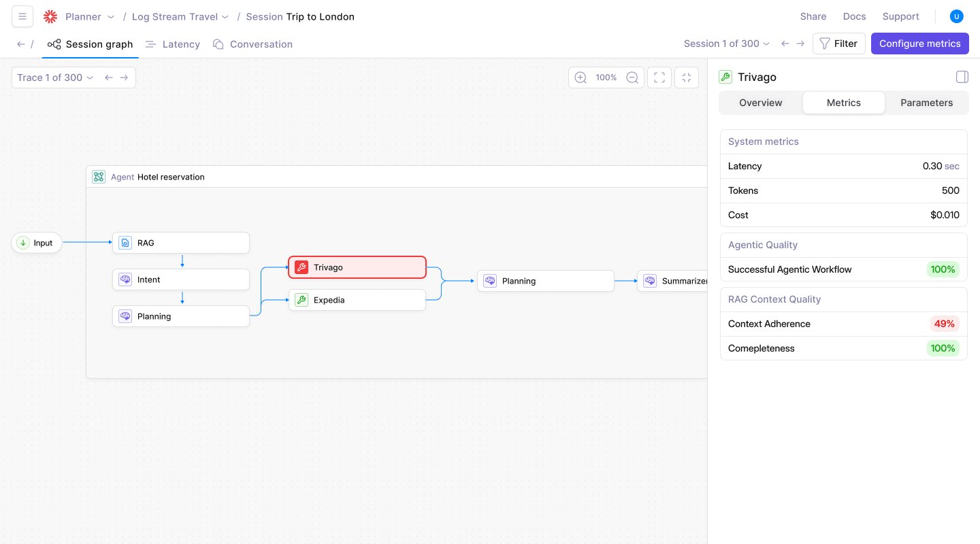This screenshot has width=980, height=544.
Task: Click the user avatar icon
Action: click(x=957, y=16)
